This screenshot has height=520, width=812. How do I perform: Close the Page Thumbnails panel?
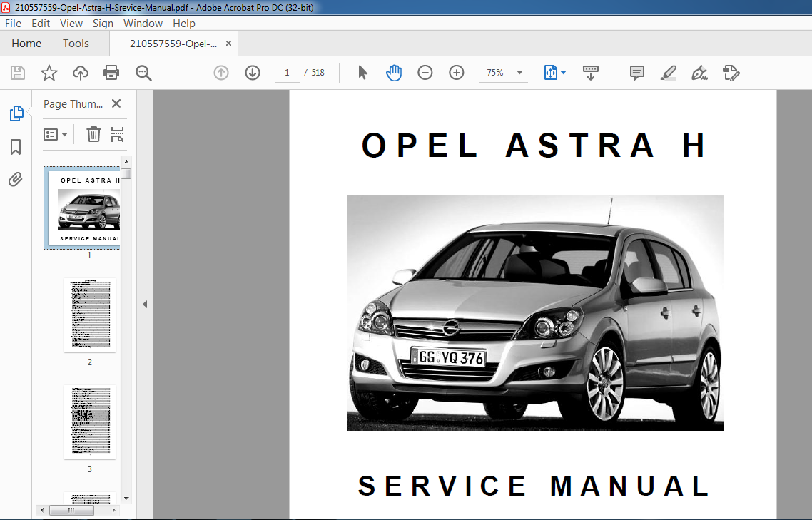[116, 103]
